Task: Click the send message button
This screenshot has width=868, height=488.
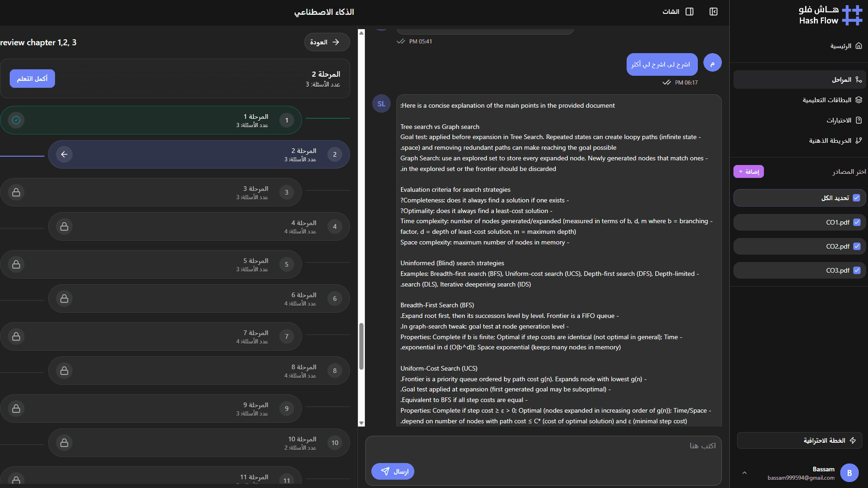Action: point(393,471)
